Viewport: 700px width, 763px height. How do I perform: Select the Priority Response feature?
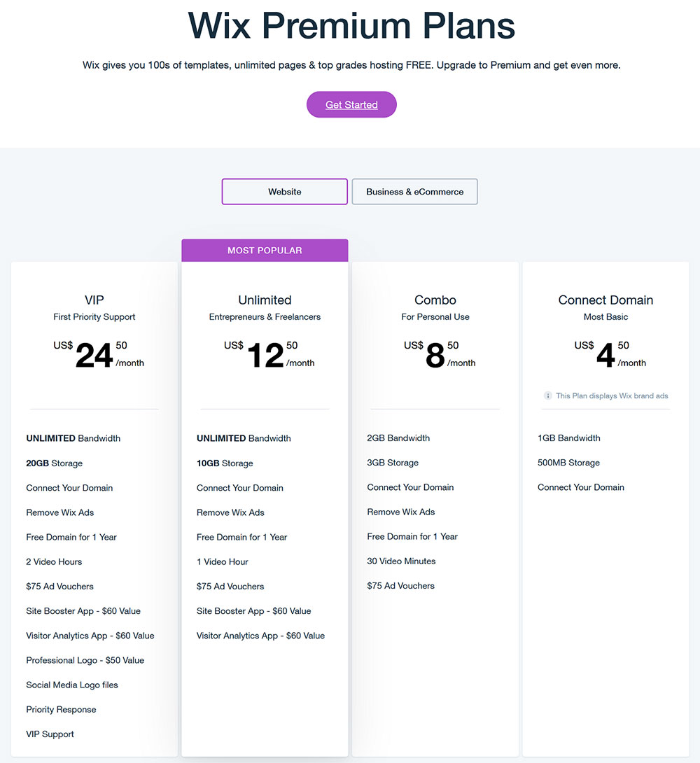[x=61, y=710]
